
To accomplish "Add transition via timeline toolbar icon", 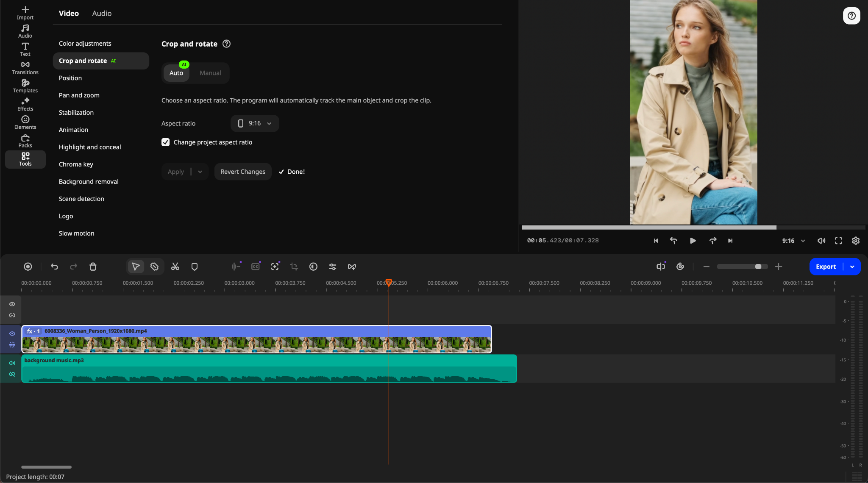I will point(352,266).
